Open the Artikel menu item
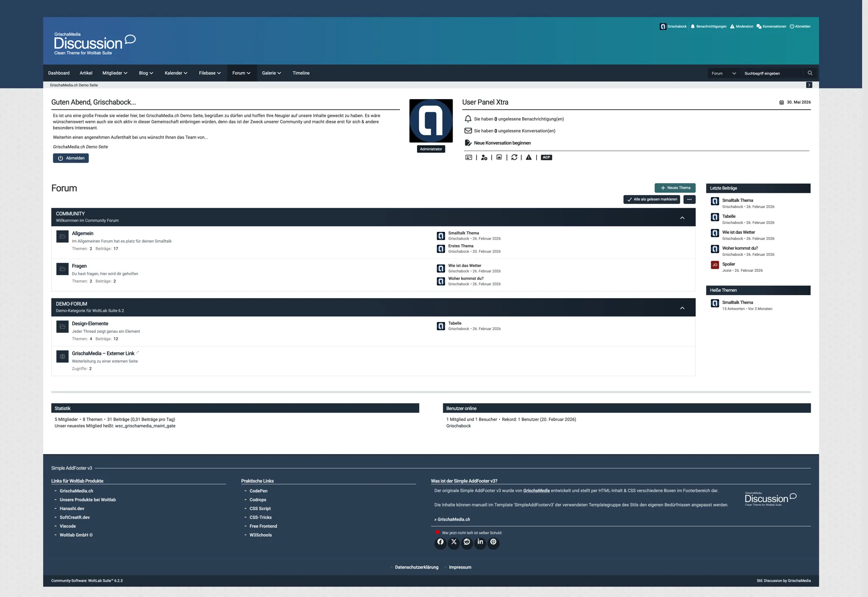868x597 pixels. 86,73
